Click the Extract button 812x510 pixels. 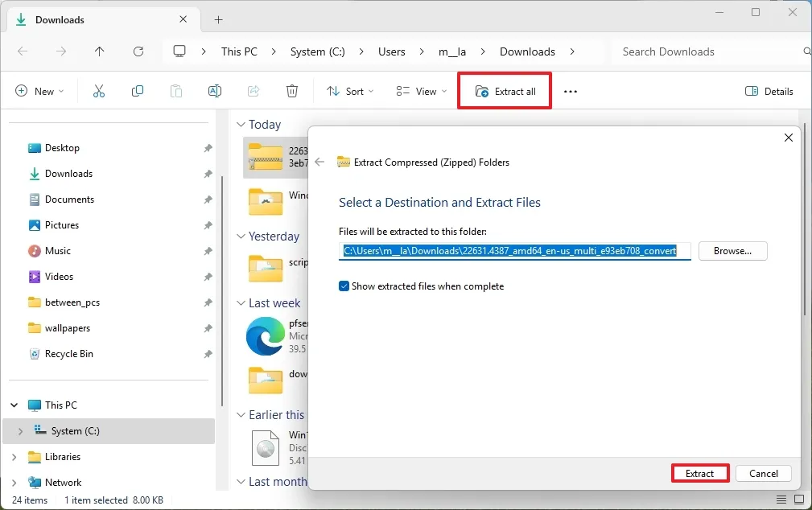(x=699, y=473)
